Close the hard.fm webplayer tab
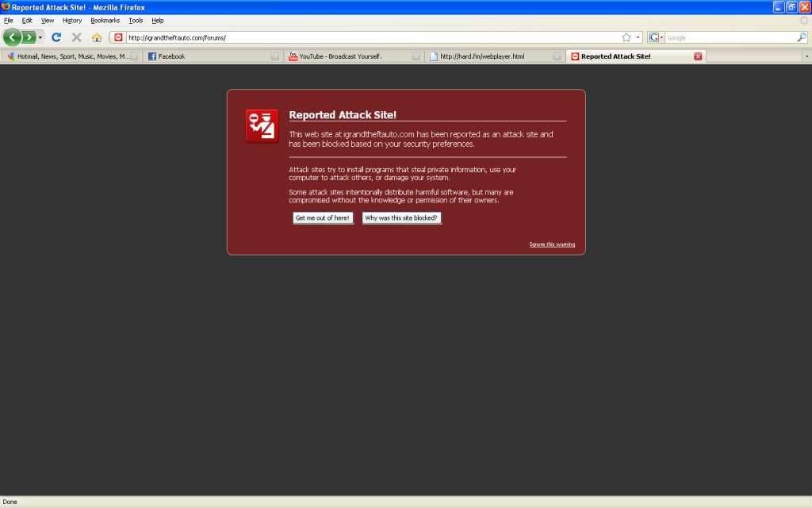The width and height of the screenshot is (812, 508). pyautogui.click(x=557, y=56)
